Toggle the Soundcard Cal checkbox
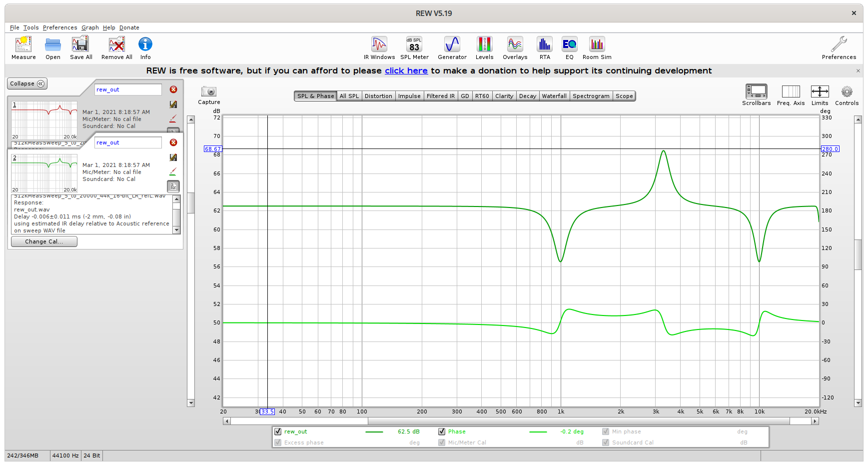The image size is (868, 466). pyautogui.click(x=606, y=442)
